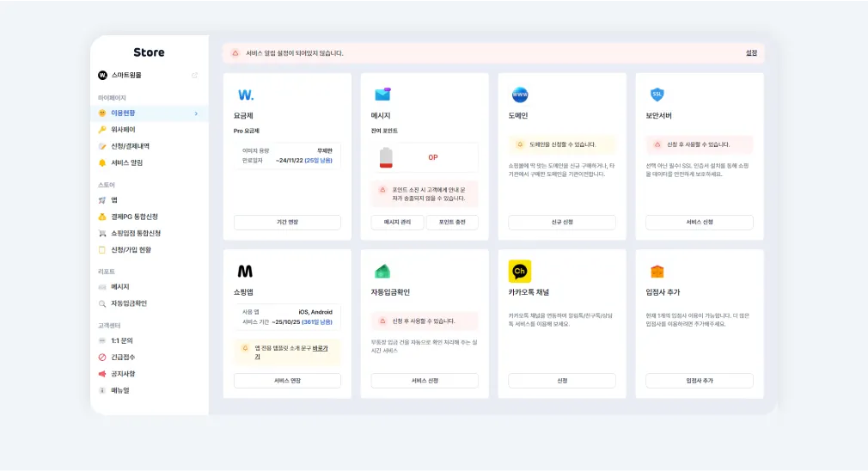Screen dimensions: 868x471
Task: Click 서비스 연장 button on 쇼핑앱 card
Action: pos(287,381)
